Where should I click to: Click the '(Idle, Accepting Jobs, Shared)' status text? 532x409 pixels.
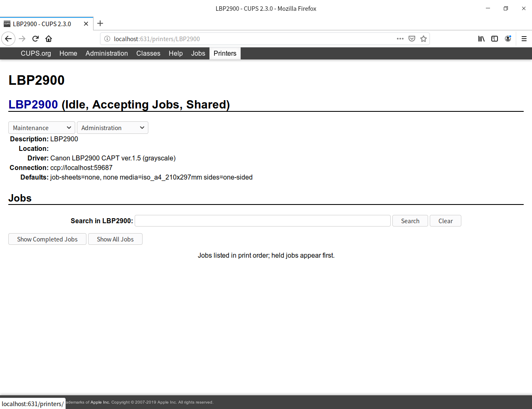click(x=146, y=104)
